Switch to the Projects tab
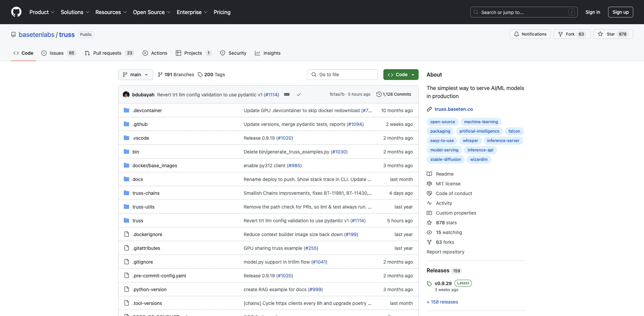The width and height of the screenshot is (644, 316). [x=194, y=53]
